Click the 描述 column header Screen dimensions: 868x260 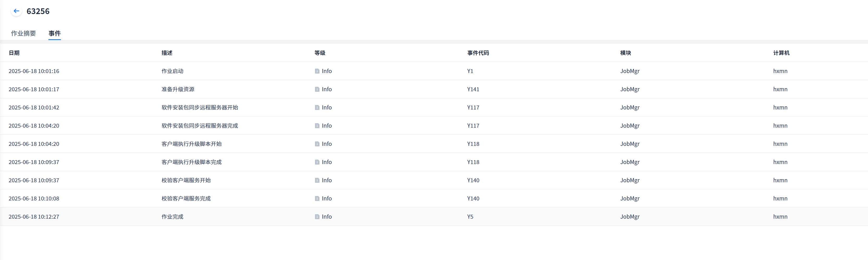click(167, 53)
